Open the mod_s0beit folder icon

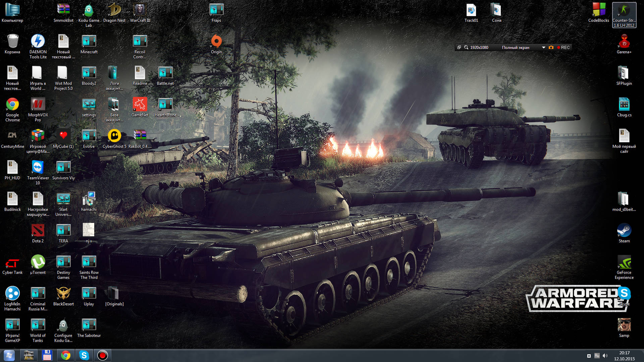tap(624, 202)
